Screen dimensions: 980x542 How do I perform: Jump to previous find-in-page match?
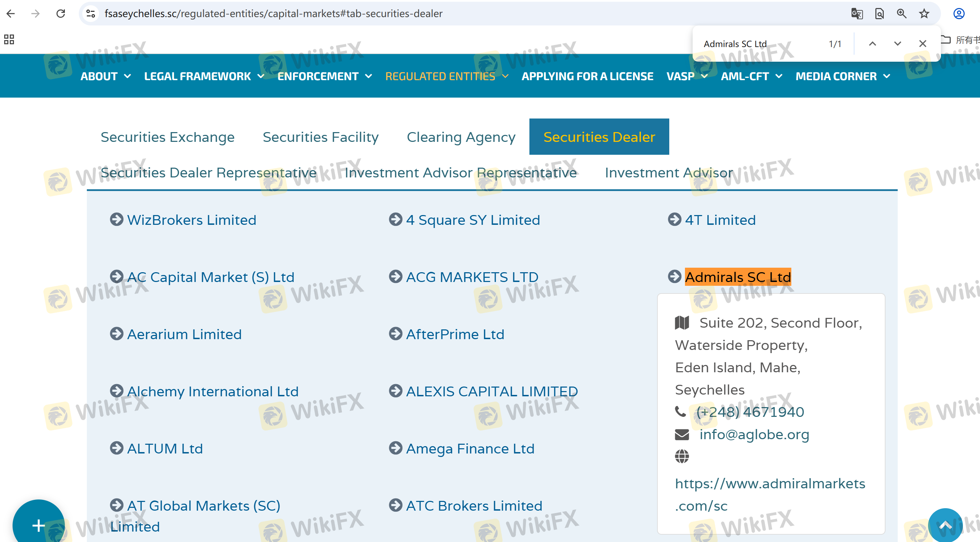point(873,44)
